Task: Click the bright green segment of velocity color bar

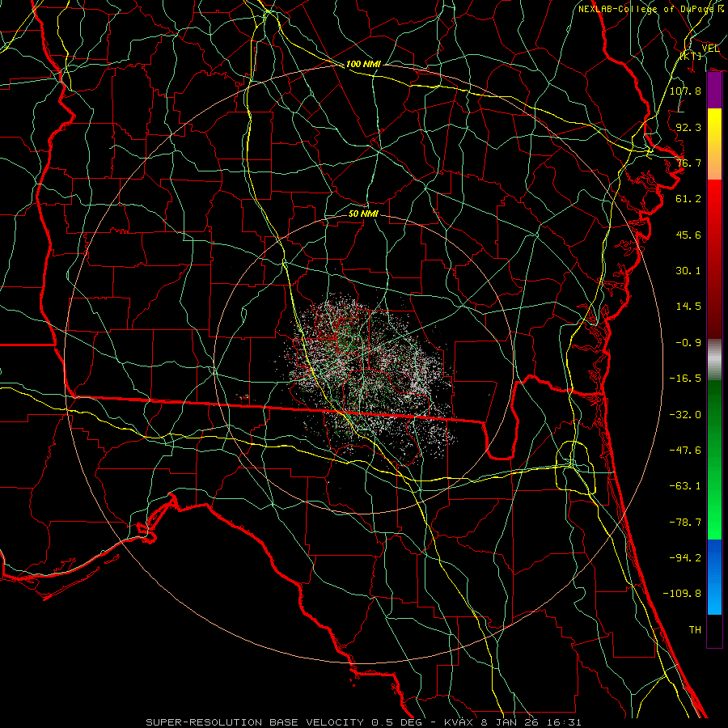Action: (714, 459)
